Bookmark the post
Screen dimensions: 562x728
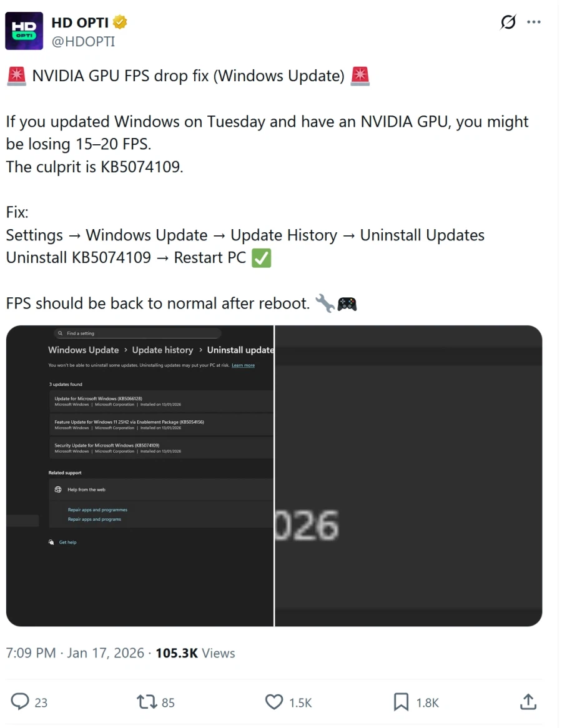click(x=402, y=702)
